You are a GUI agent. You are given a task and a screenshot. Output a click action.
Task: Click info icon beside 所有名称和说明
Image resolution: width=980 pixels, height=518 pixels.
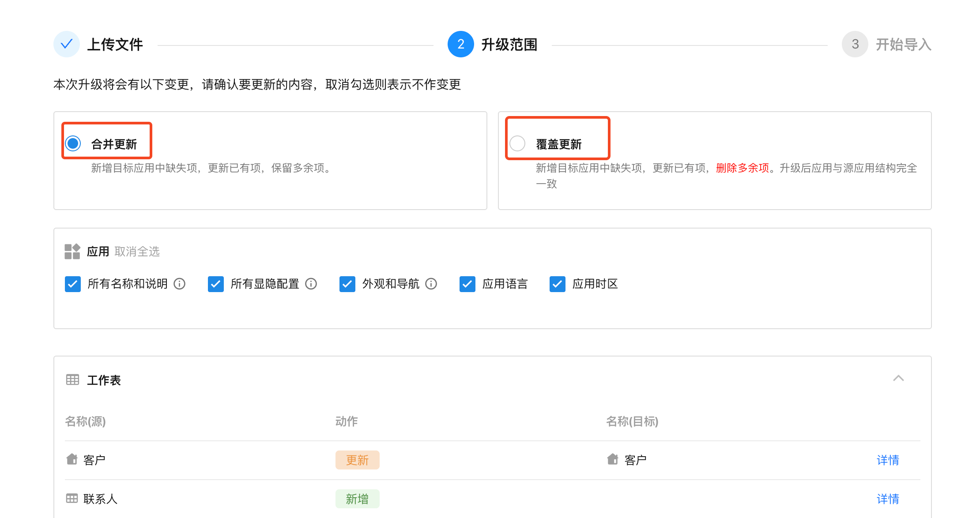click(179, 284)
